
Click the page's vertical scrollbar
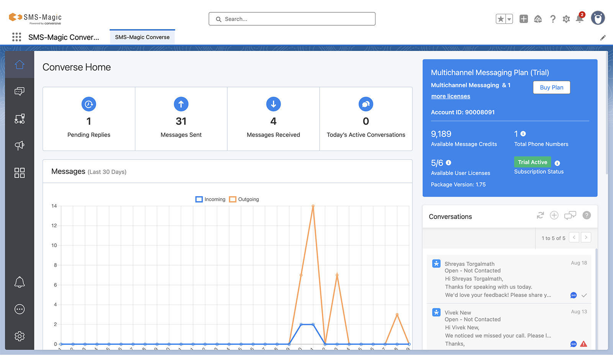point(607,113)
